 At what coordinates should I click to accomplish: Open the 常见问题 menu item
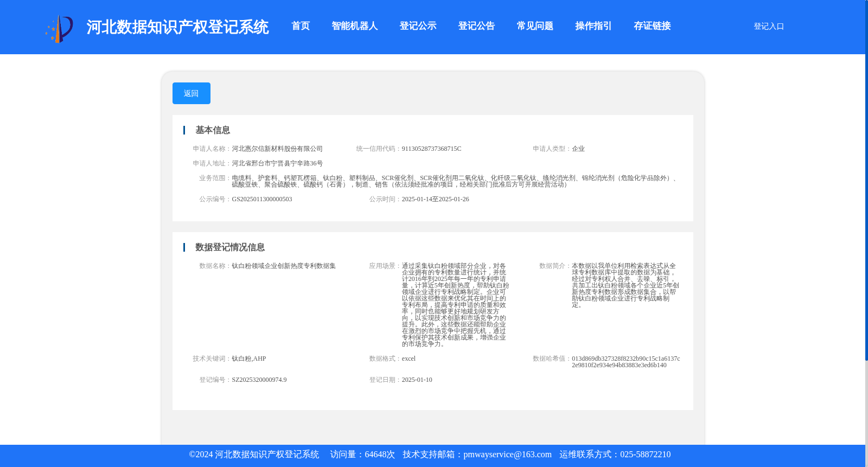[535, 26]
